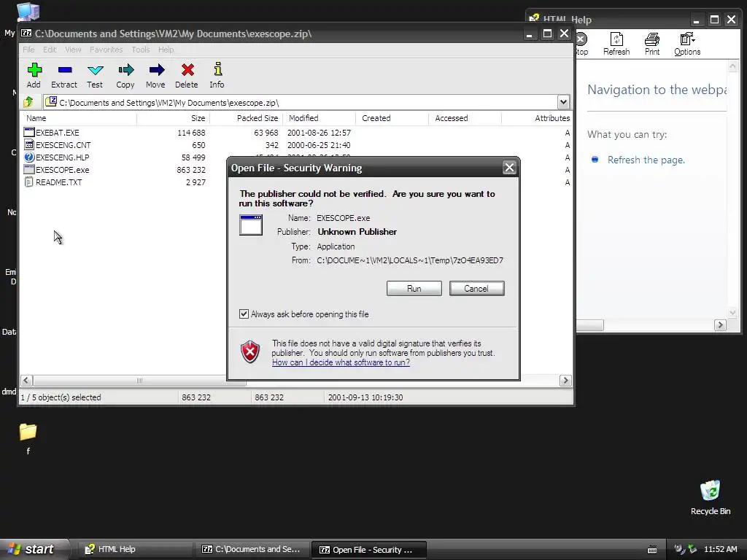The image size is (747, 560).
Task: Sort by Attributes column header
Action: click(537, 118)
